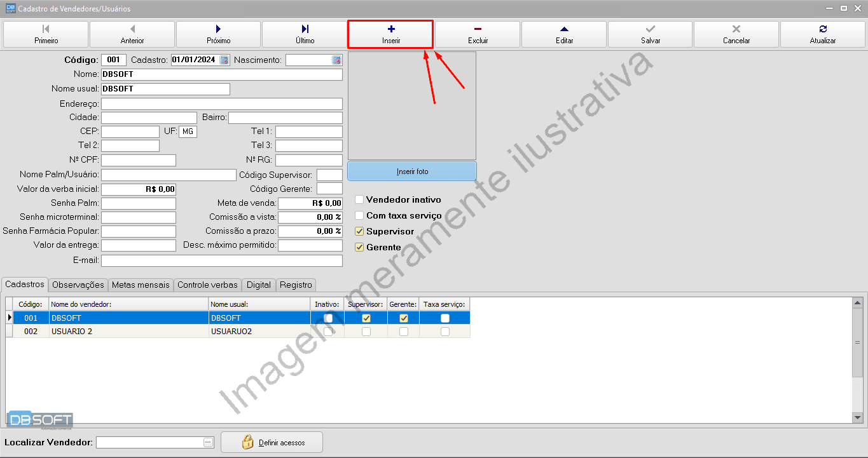
Task: Click the E-mail input field
Action: (222, 260)
